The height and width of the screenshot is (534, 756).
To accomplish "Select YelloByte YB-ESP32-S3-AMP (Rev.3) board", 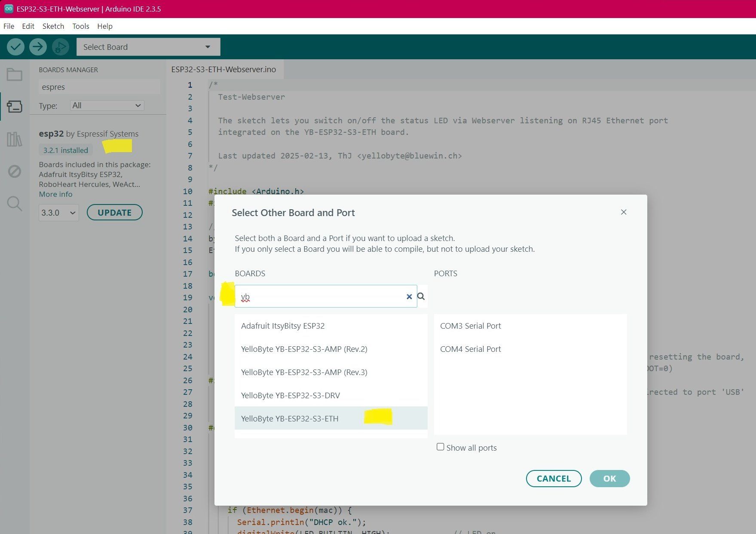I will [331, 372].
